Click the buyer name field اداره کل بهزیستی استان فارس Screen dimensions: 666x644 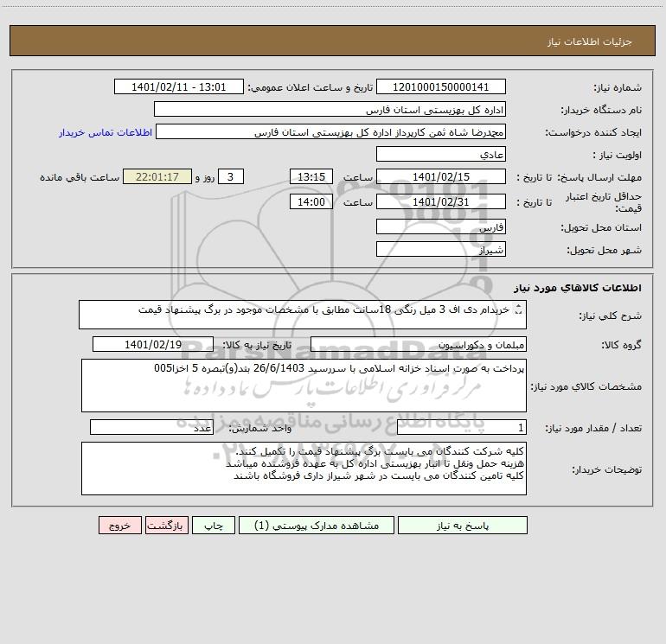330,110
